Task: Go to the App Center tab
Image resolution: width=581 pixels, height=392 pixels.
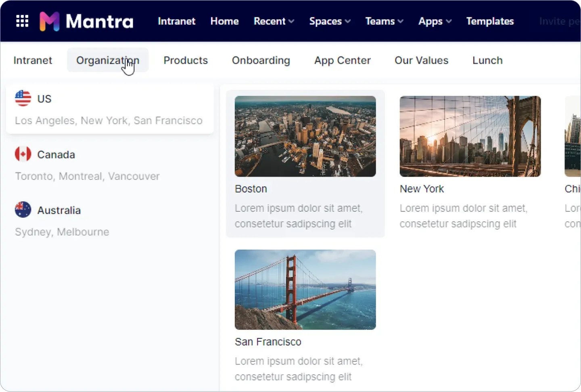Action: tap(342, 60)
